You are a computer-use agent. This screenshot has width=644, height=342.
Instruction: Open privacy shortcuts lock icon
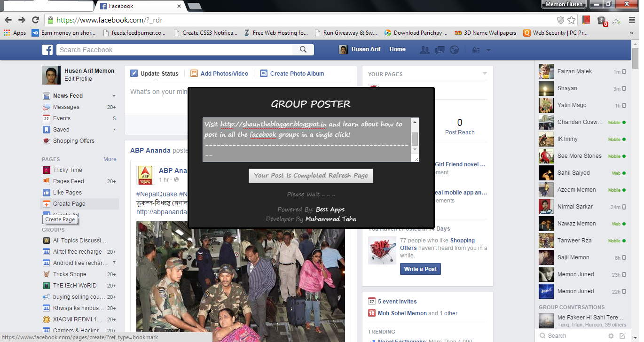(476, 50)
